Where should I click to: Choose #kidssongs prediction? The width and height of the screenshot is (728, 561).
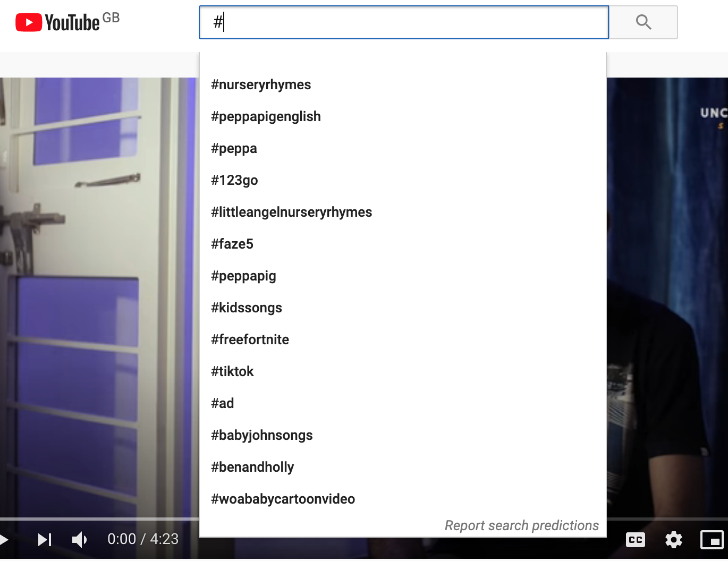click(403, 308)
